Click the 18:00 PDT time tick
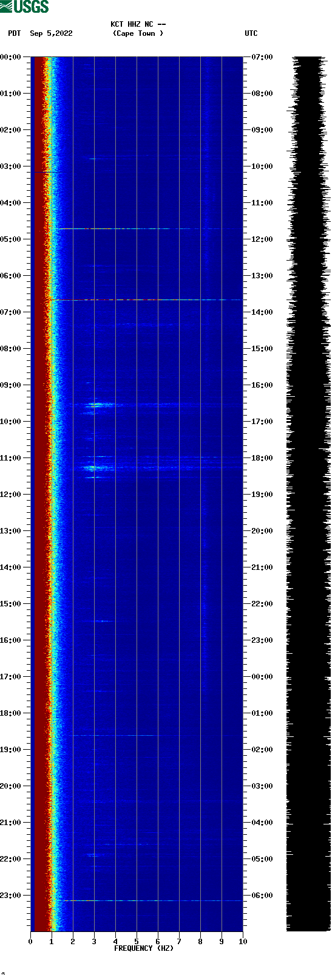Image resolution: width=335 pixels, height=980 pixels. tap(11, 713)
